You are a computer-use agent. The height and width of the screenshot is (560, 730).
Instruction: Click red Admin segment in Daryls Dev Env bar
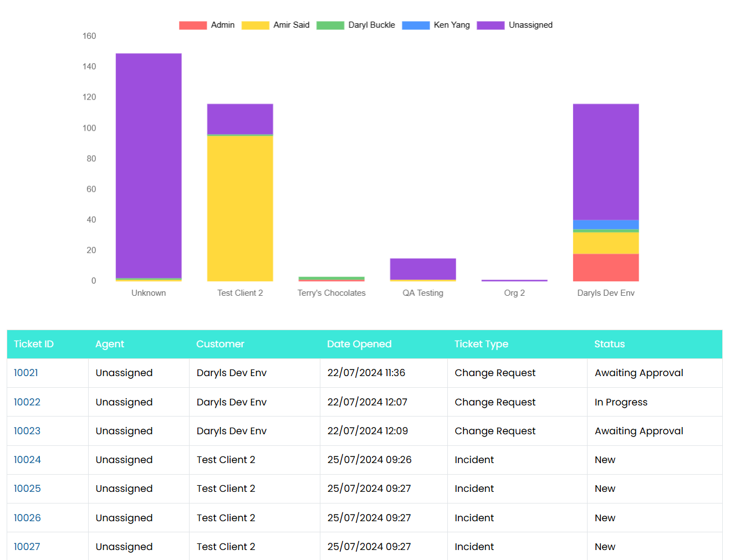(x=606, y=268)
